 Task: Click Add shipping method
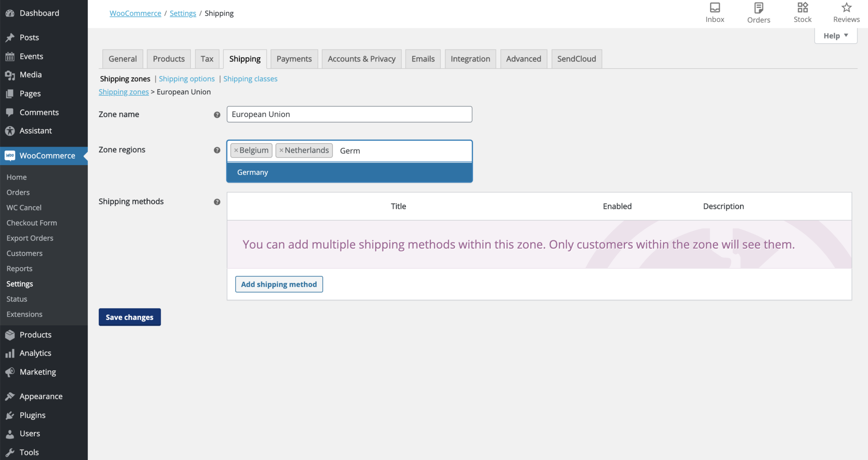coord(278,284)
